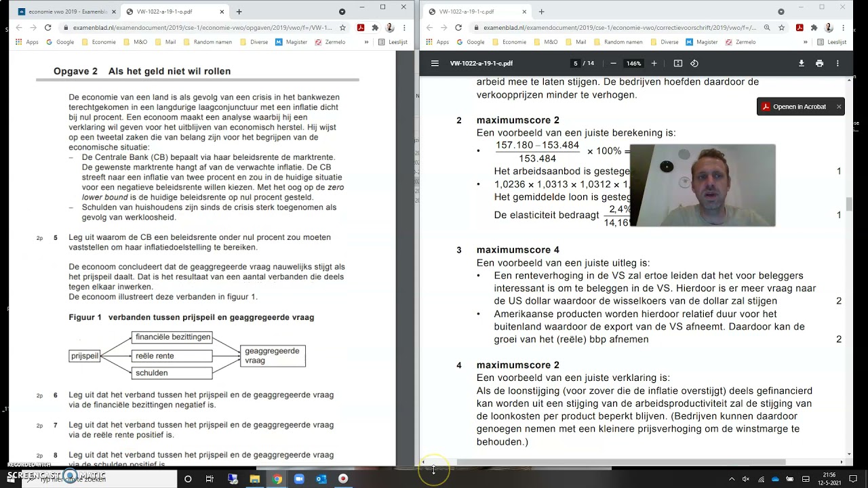
Task: Click the 146% zoom level field
Action: point(633,63)
